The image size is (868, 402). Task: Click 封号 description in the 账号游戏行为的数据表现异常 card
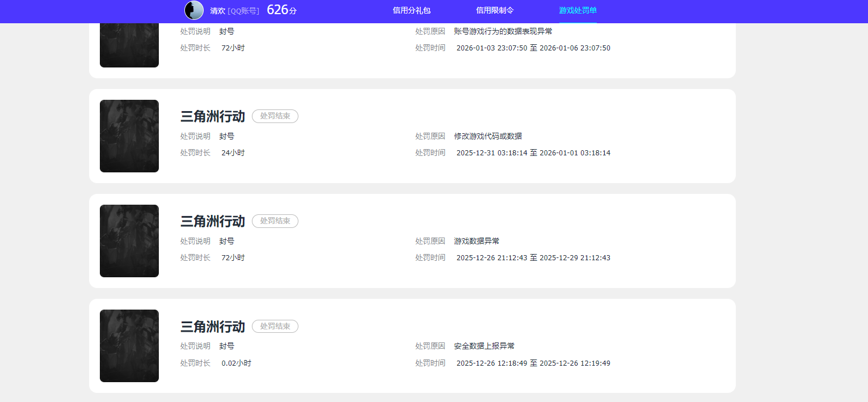pos(227,31)
